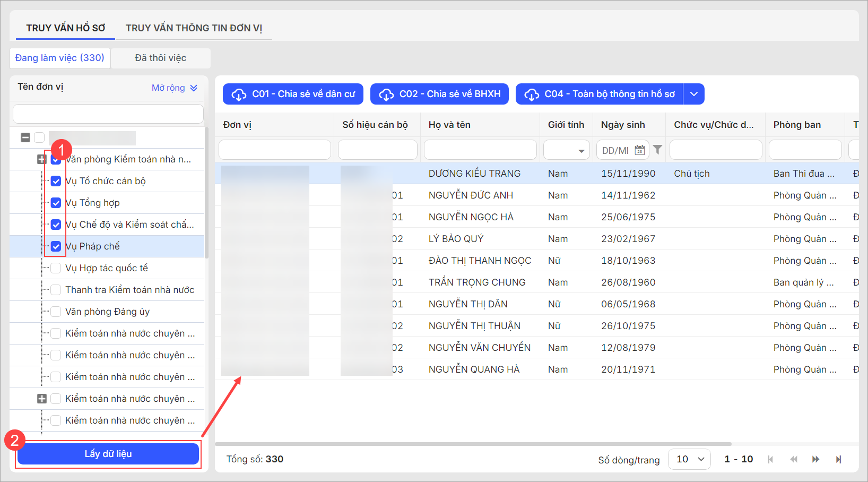The width and height of the screenshot is (868, 482).
Task: Tick the Thanh tra Kiểm toán nhà nước checkbox
Action: click(x=56, y=290)
